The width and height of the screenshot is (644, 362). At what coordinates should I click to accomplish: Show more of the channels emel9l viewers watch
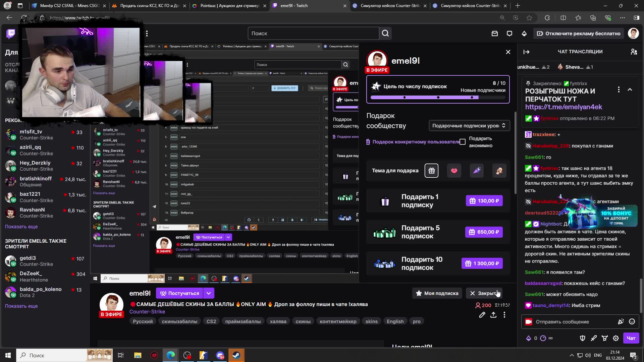pyautogui.click(x=21, y=306)
